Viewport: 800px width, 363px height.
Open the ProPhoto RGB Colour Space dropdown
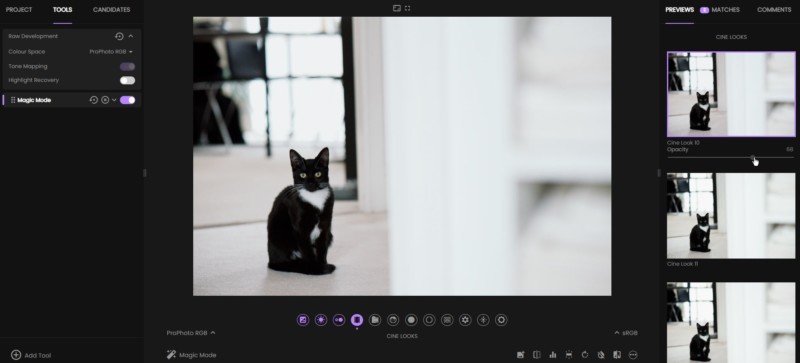pyautogui.click(x=111, y=52)
